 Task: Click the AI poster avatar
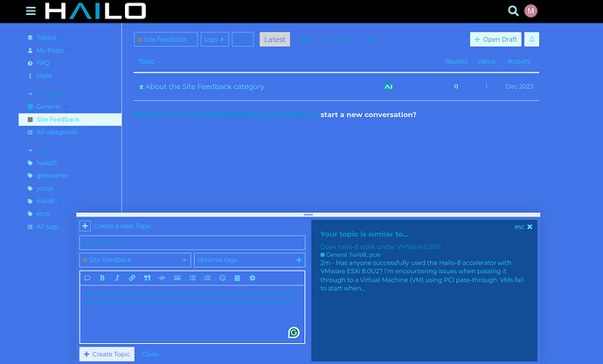388,86
